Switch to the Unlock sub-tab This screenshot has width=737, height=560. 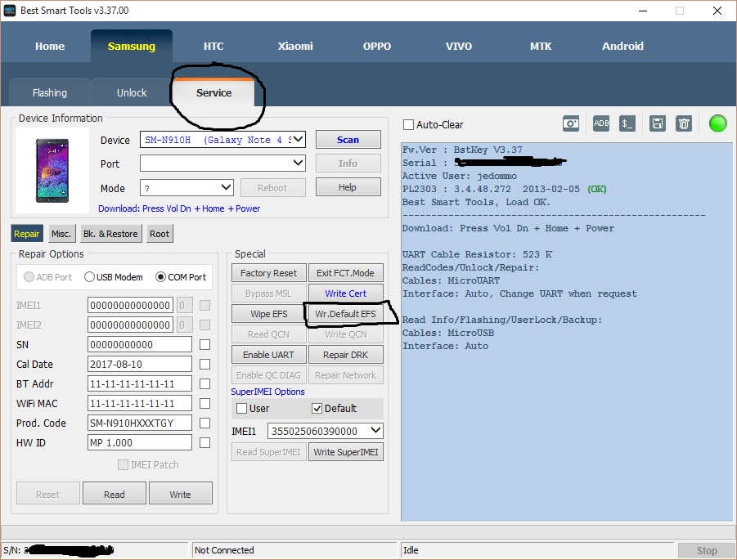tap(132, 92)
